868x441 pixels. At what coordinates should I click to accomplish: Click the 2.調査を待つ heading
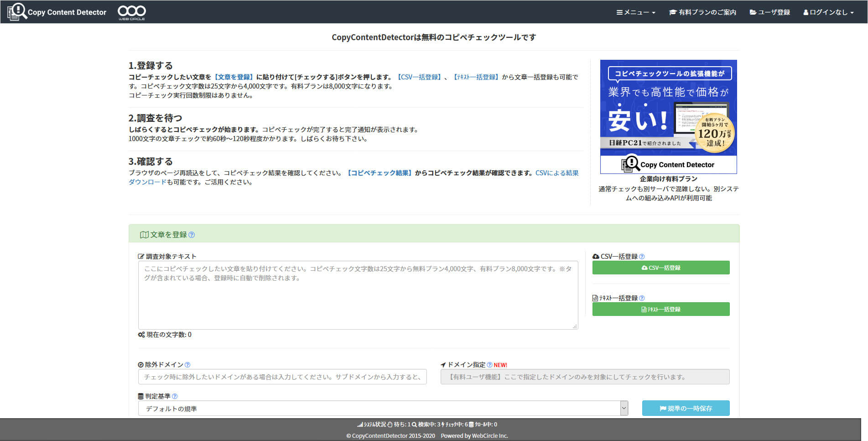click(x=155, y=118)
